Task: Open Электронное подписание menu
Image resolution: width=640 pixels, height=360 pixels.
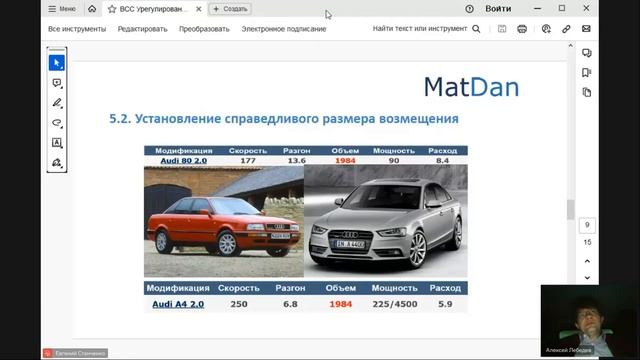Action: (284, 29)
